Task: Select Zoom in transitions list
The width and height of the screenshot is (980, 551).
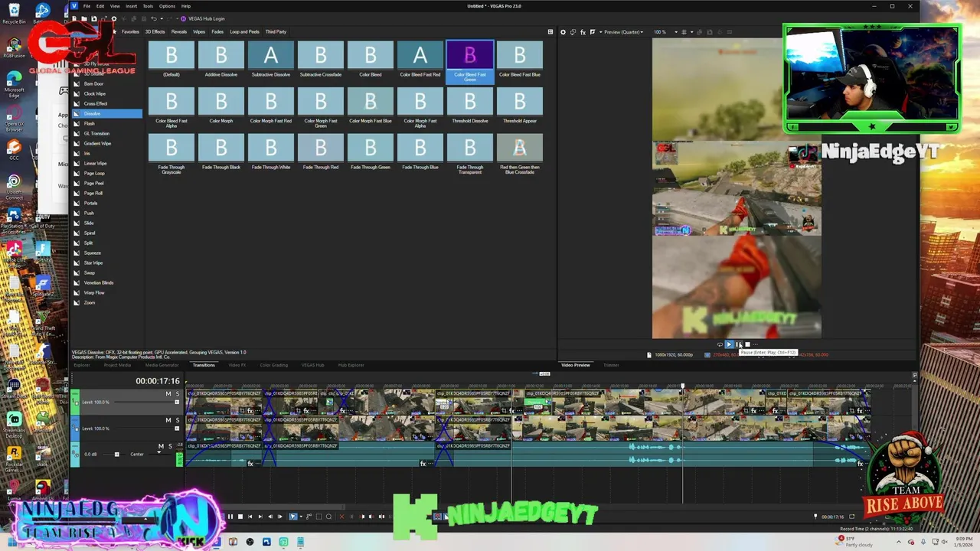Action: [x=89, y=302]
